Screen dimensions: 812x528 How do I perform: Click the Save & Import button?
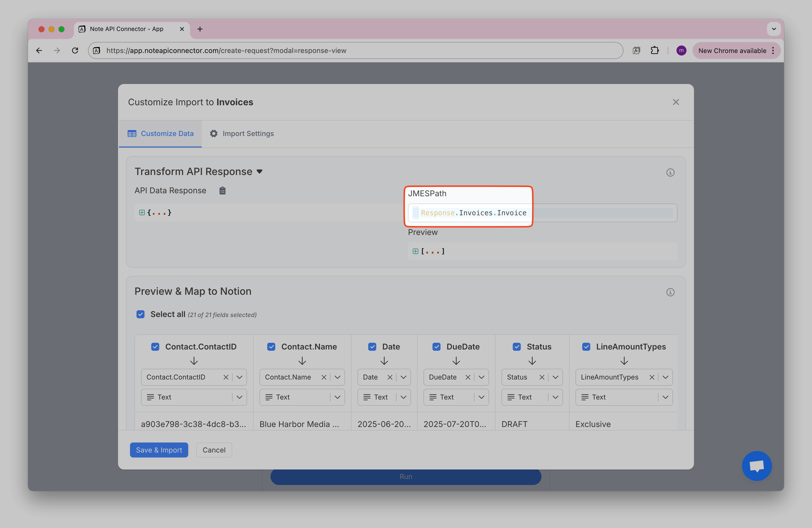tap(159, 450)
